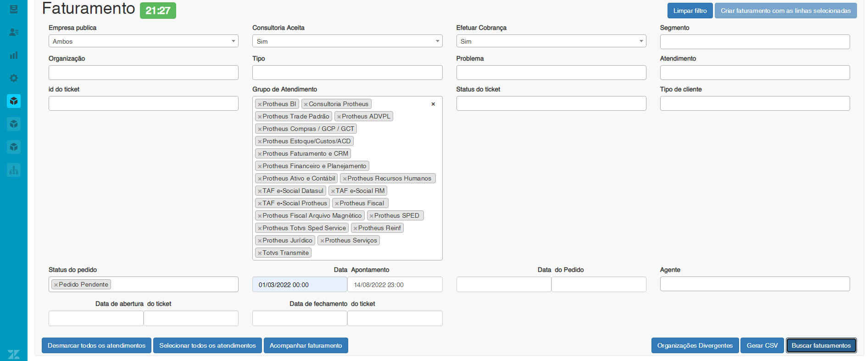Click the highlighted cube app icon
868x361 pixels.
coord(14,101)
